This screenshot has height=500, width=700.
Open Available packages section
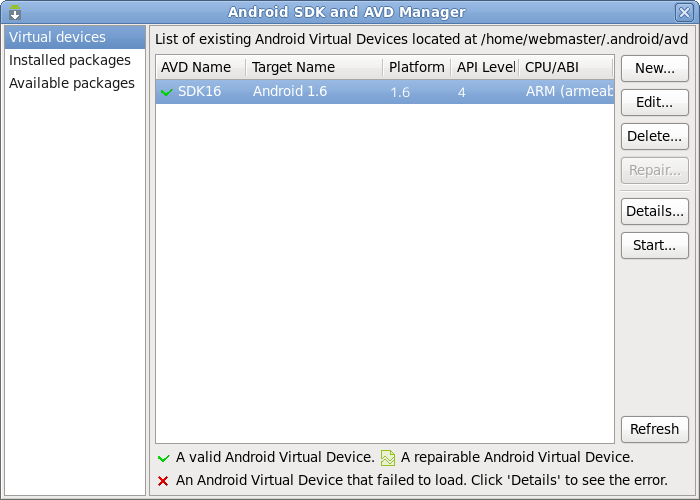tap(75, 83)
